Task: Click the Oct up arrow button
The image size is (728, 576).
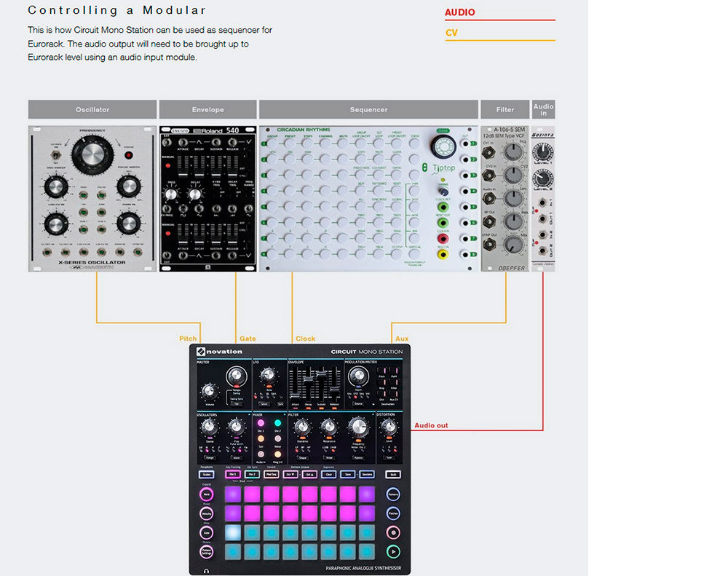Action: coord(309,474)
